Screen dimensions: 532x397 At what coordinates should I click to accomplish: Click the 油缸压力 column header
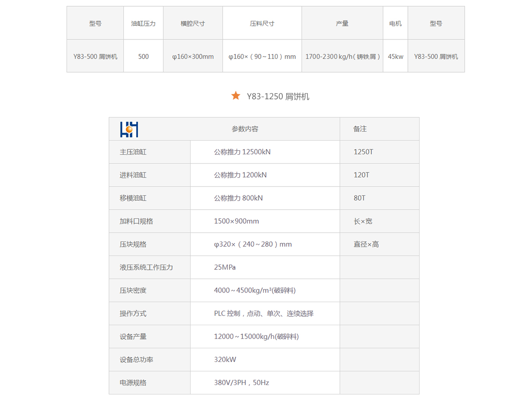(x=143, y=23)
